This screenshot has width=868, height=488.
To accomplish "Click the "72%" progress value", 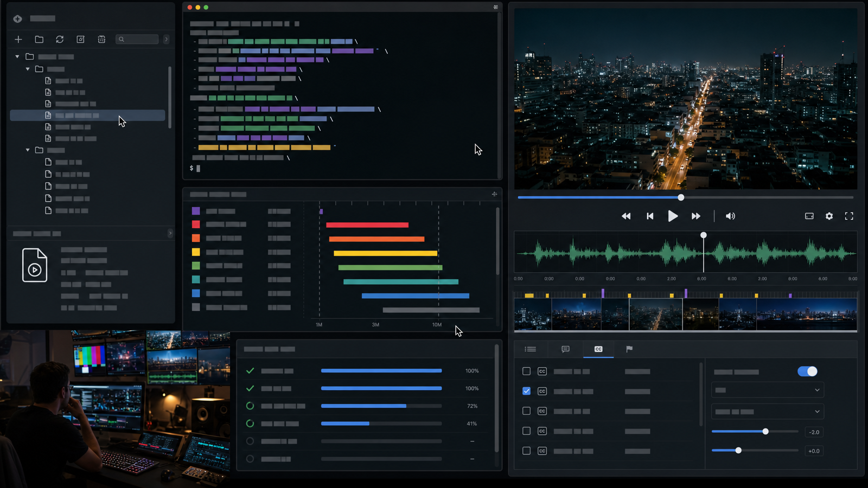I will (x=472, y=406).
